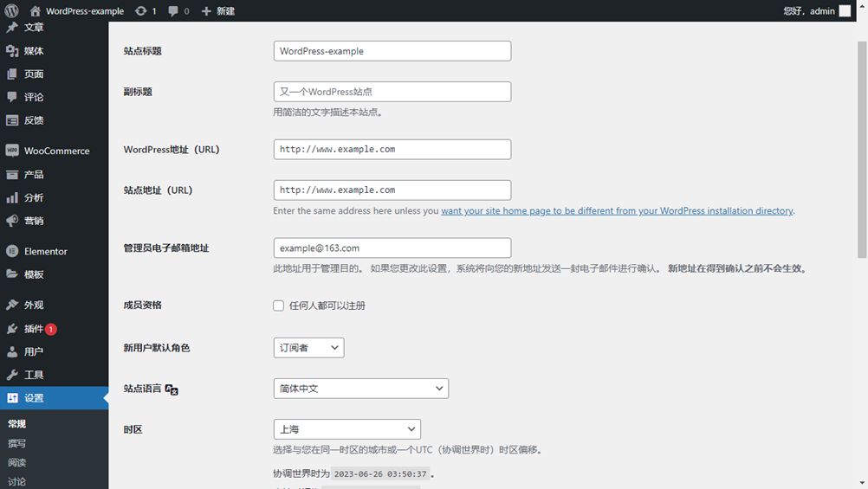Image resolution: width=868 pixels, height=489 pixels.
Task: Click the megaphone icon for 营销
Action: pos(12,221)
